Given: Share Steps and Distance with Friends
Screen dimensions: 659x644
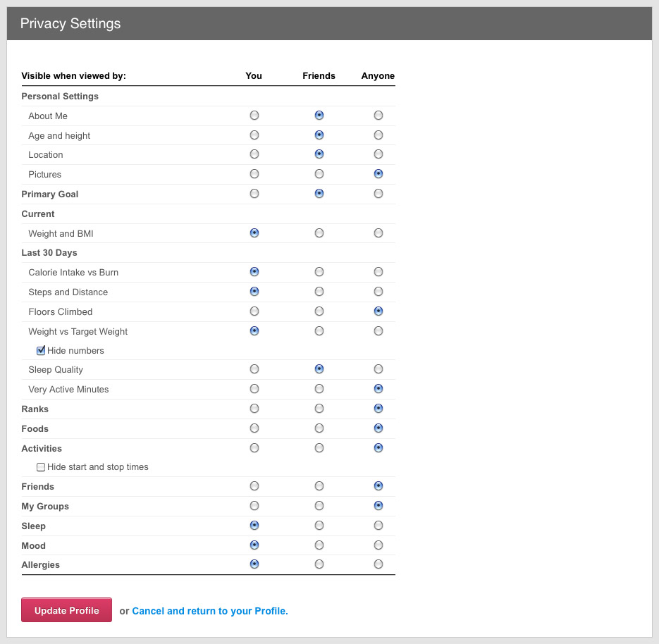Looking at the screenshot, I should point(319,292).
